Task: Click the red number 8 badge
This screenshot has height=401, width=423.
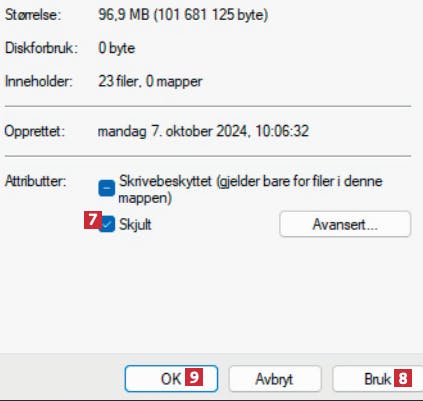Action: point(403,378)
